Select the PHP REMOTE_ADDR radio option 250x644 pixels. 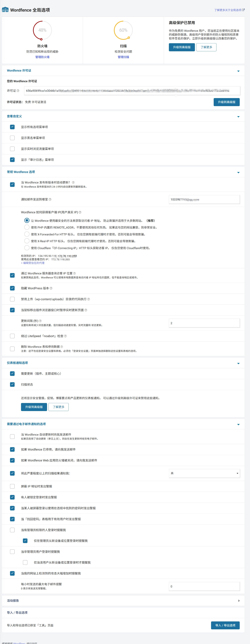click(27, 227)
